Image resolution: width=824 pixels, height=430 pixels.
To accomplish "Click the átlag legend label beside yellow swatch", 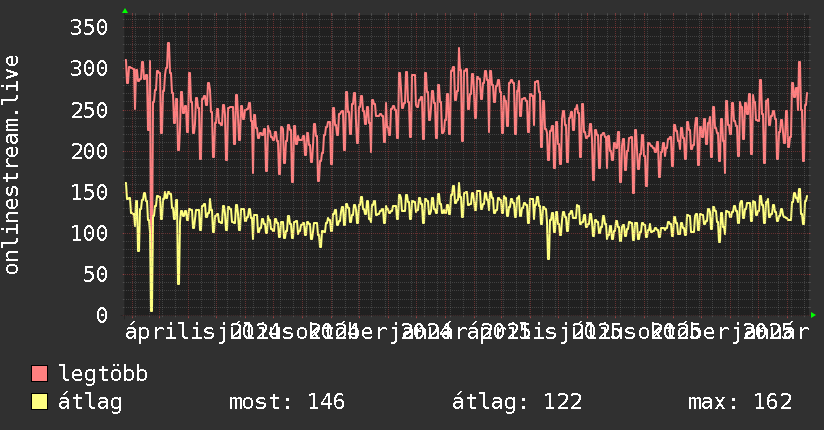I will pos(90,402).
